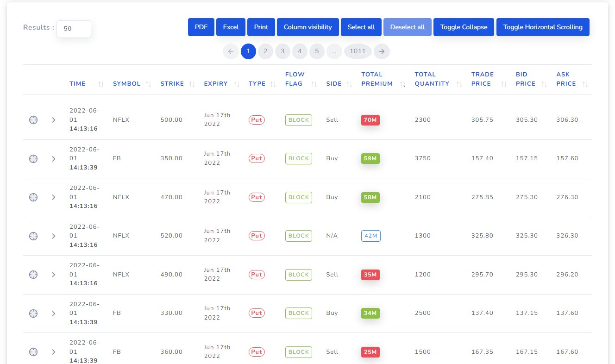Click Put tag in NFLX 500.00 row
This screenshot has width=615, height=364.
coord(257,120)
